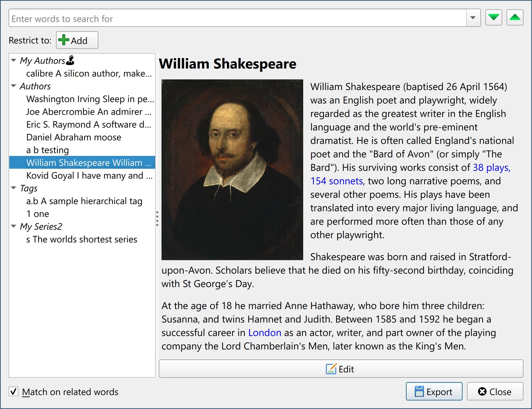Collapse the Authors tree category

pos(14,86)
